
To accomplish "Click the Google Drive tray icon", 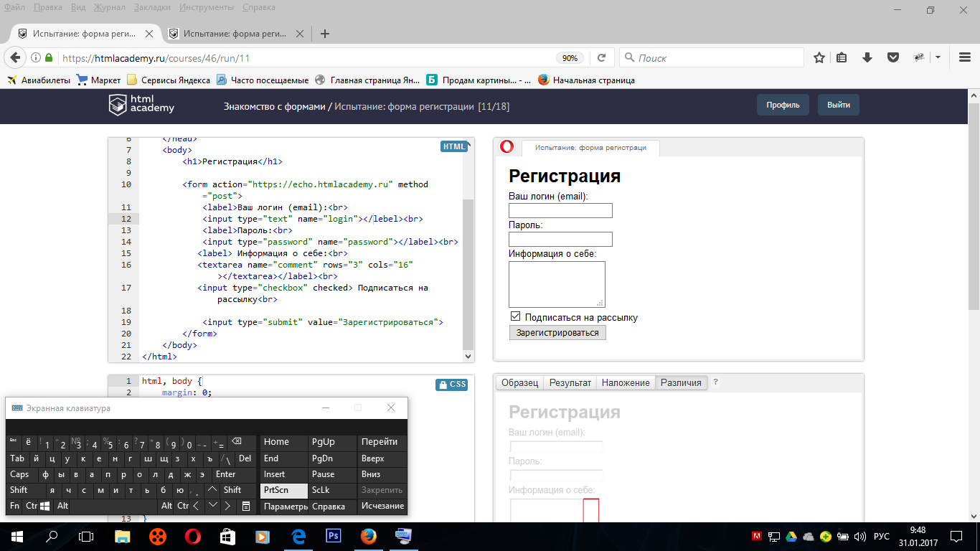I will pos(791,536).
